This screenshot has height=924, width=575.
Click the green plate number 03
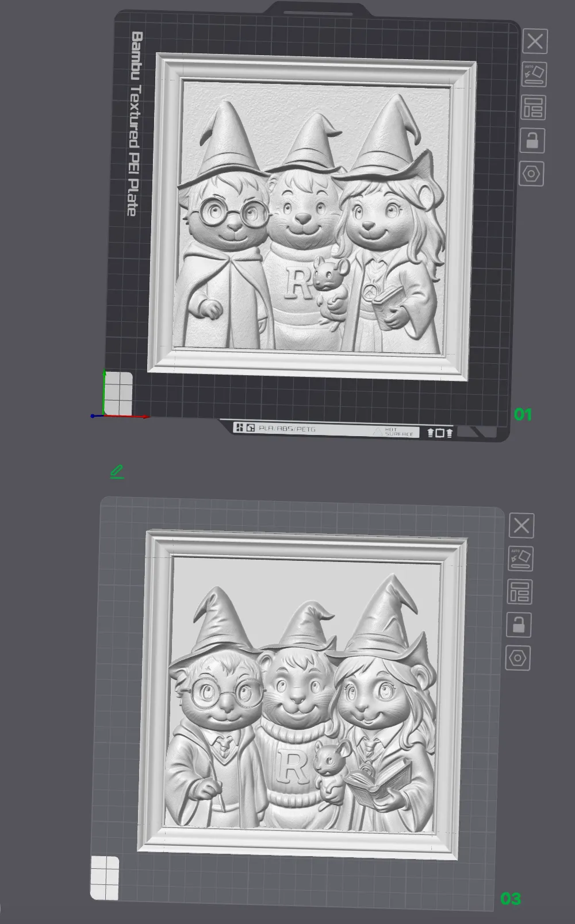[511, 898]
